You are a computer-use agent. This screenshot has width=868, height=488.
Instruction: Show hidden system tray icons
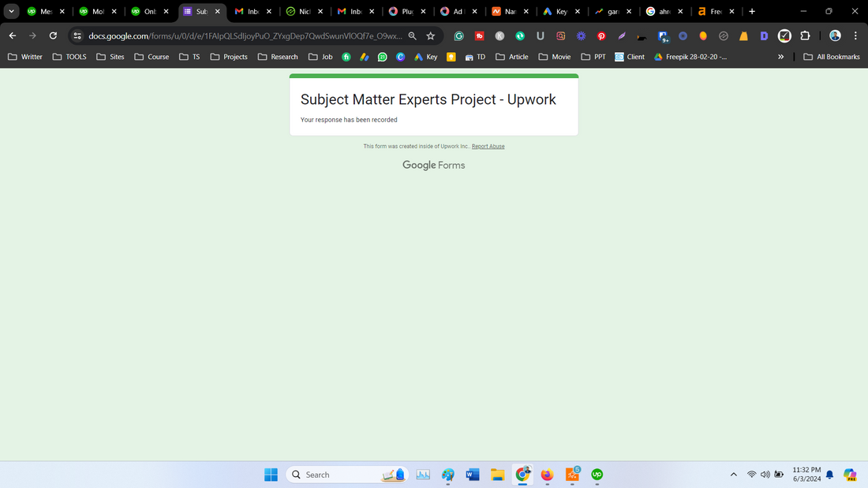point(734,475)
